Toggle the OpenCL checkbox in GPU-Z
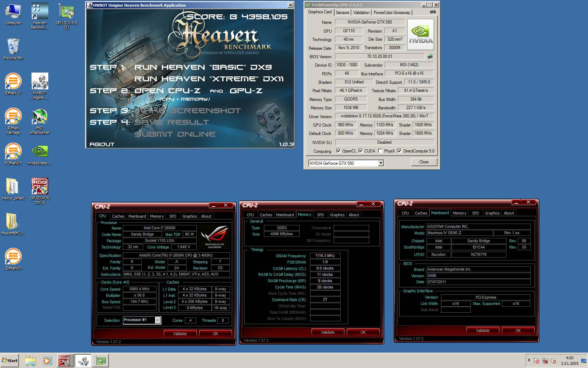588x368 pixels. pos(338,151)
